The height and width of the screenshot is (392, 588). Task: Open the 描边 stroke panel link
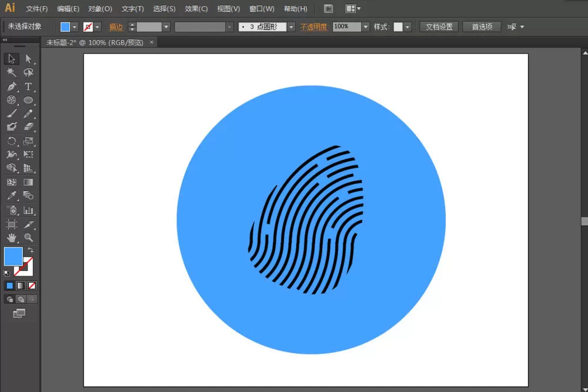click(x=116, y=27)
